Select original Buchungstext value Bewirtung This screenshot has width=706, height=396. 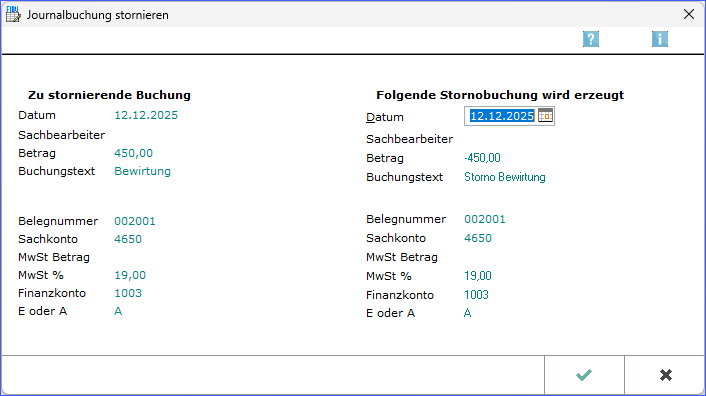click(x=142, y=171)
